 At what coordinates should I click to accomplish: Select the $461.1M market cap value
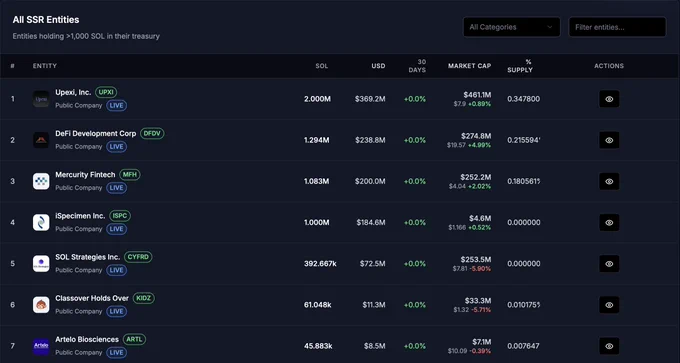(477, 95)
